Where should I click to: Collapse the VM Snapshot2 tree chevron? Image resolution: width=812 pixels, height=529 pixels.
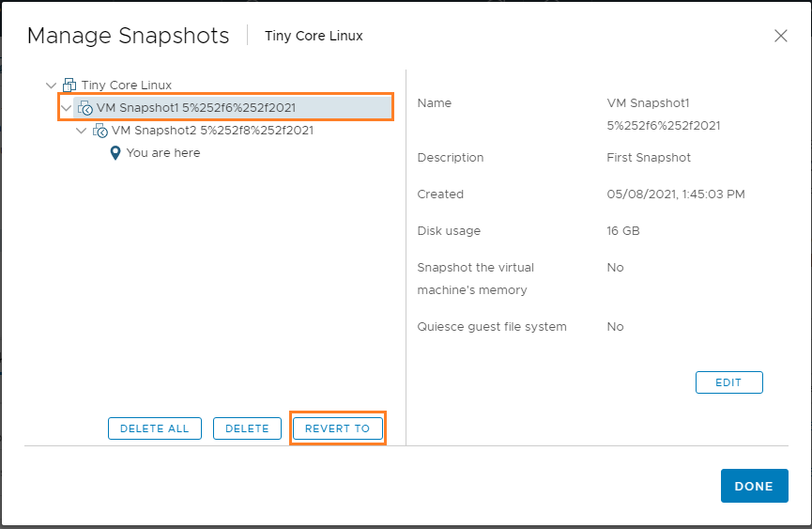click(x=81, y=131)
